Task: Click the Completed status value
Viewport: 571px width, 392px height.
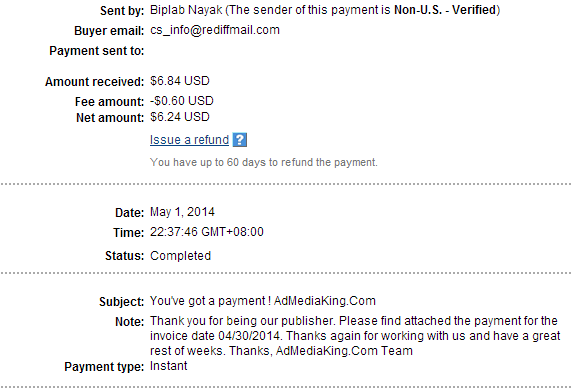Action: pyautogui.click(x=181, y=256)
